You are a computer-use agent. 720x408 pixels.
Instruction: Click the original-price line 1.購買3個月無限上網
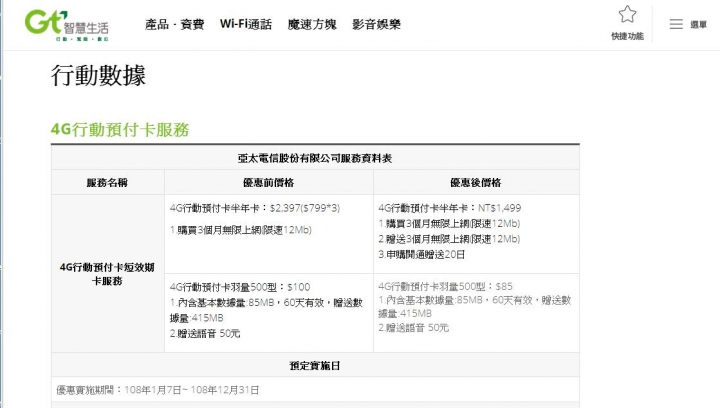241,230
